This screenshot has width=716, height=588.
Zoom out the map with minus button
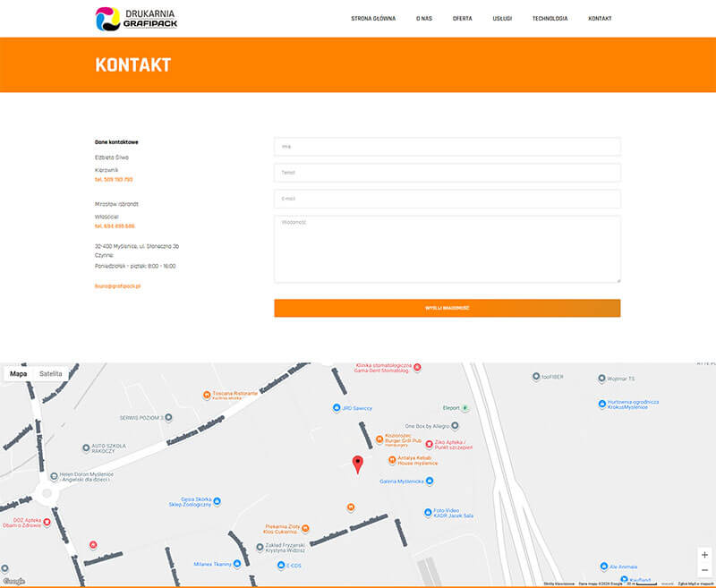(x=704, y=570)
